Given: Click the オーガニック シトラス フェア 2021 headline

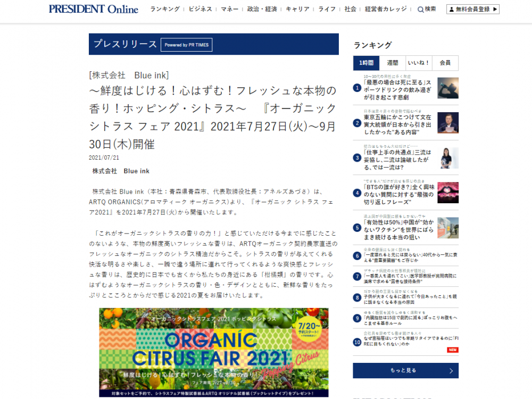Looking at the screenshot, I should point(212,118).
